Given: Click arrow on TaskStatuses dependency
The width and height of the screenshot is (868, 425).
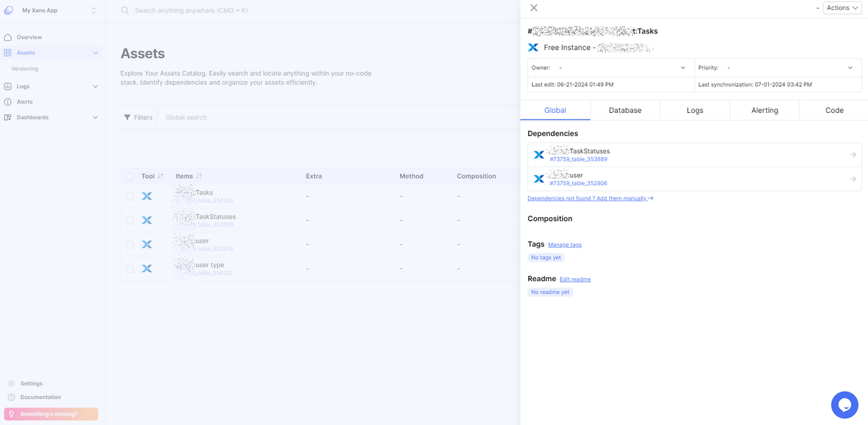Looking at the screenshot, I should point(853,155).
